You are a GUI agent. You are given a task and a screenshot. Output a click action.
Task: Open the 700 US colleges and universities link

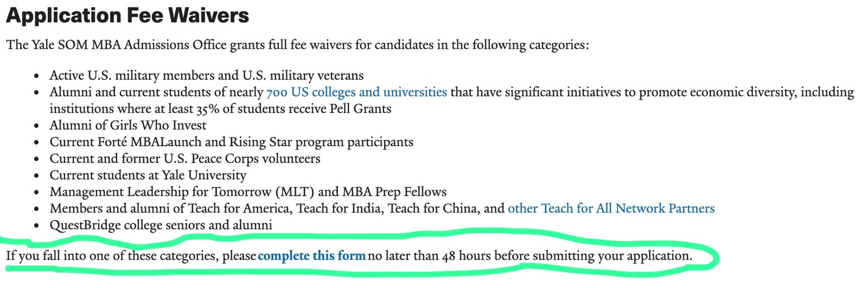pyautogui.click(x=356, y=92)
